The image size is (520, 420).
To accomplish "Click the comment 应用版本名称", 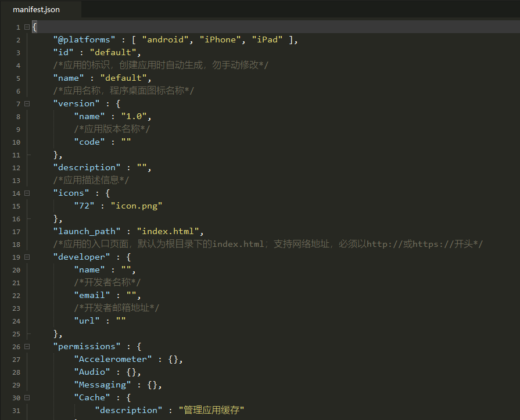I will pos(112,130).
